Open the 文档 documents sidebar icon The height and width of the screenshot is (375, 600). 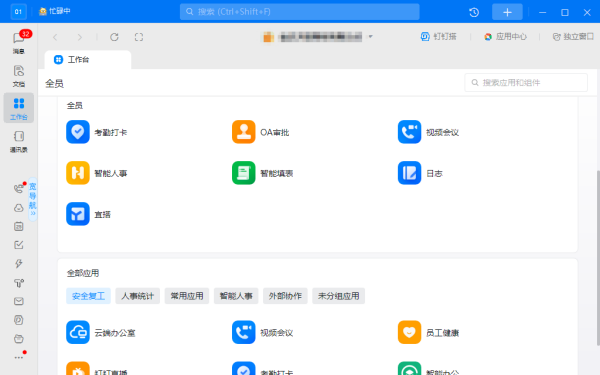pos(19,76)
